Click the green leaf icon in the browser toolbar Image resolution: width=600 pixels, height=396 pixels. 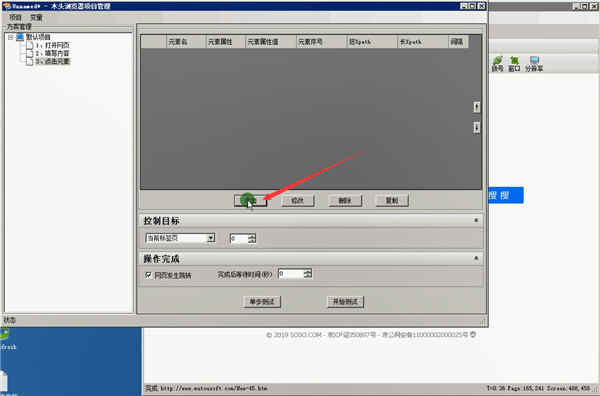(x=497, y=60)
